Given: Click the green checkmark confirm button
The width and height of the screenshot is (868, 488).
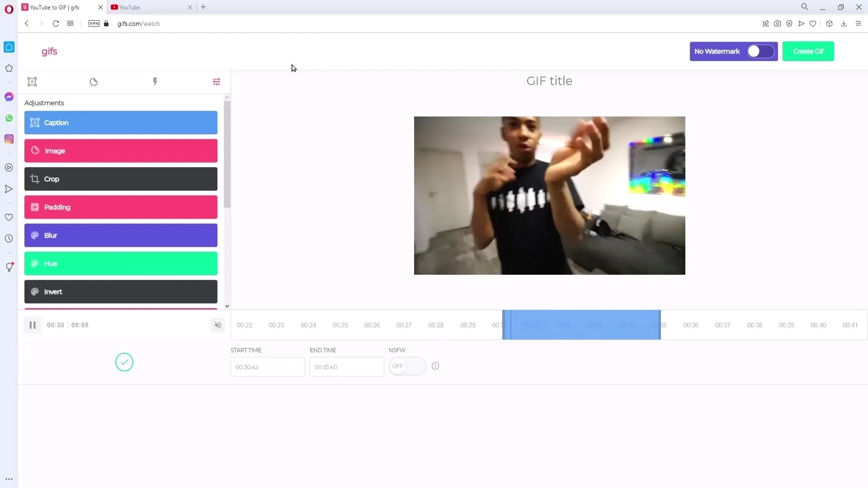Looking at the screenshot, I should [x=125, y=362].
